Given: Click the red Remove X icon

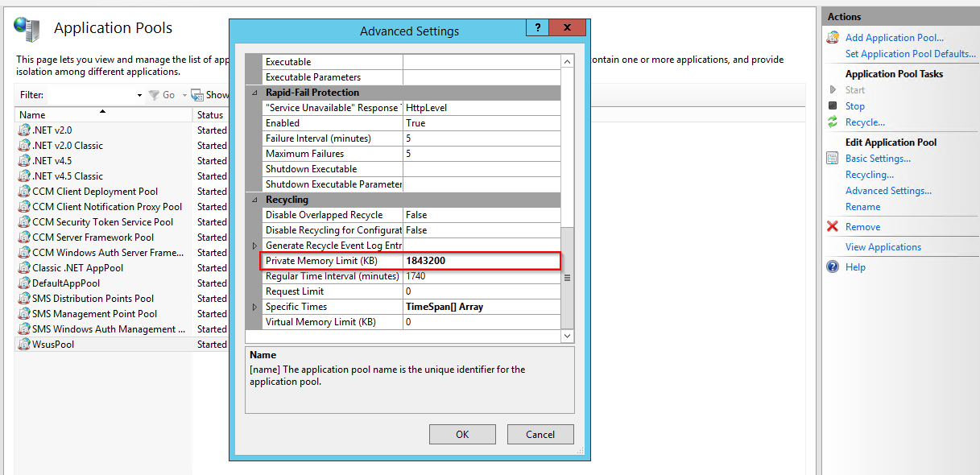Looking at the screenshot, I should tap(833, 227).
